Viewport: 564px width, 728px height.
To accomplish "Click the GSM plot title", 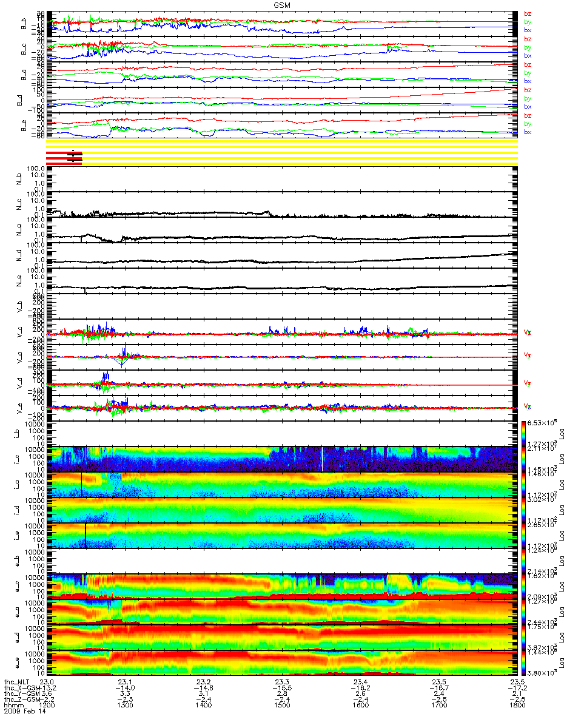I will 282,4.
